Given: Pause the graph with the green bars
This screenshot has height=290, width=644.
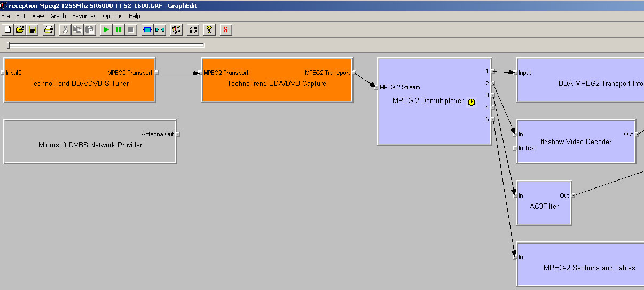Looking at the screenshot, I should pyautogui.click(x=119, y=30).
